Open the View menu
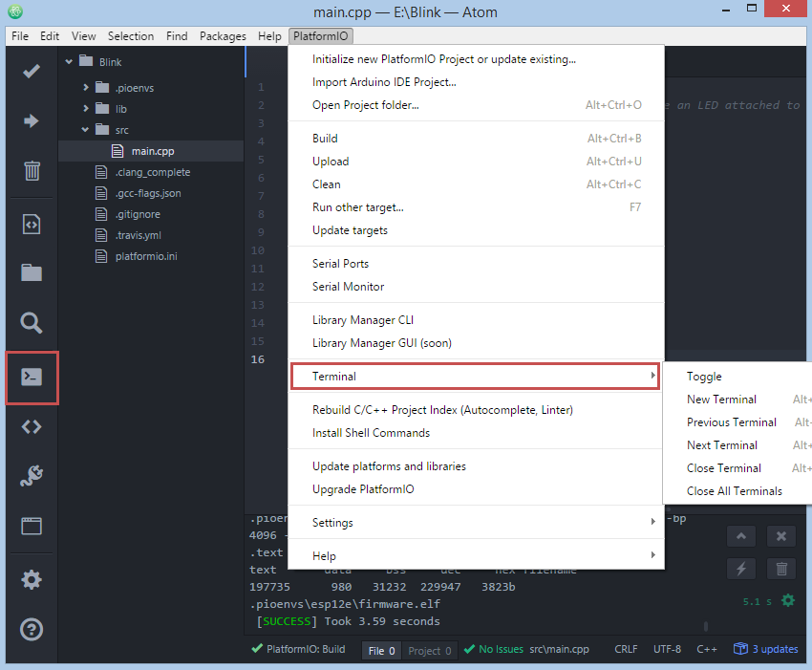This screenshot has width=812, height=670. (x=83, y=35)
